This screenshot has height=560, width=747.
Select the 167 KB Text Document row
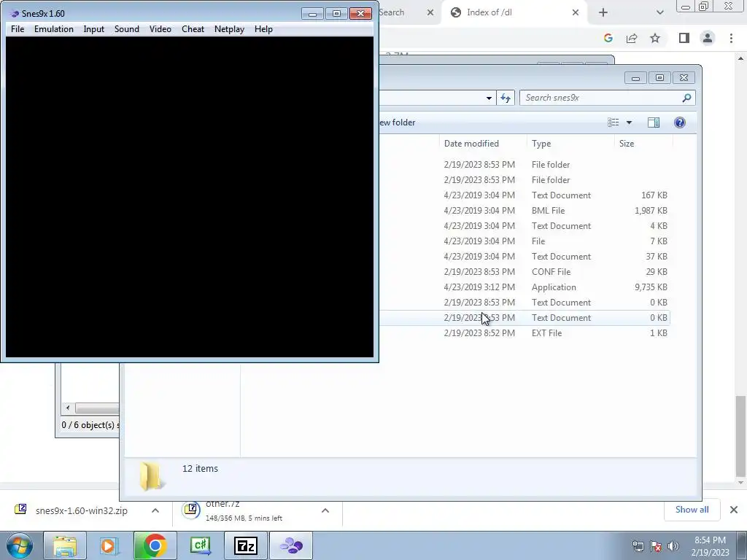pos(525,195)
